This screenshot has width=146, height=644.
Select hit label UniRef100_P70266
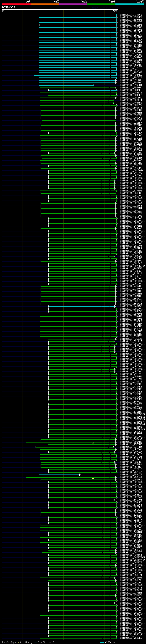pyautogui.click(x=131, y=271)
